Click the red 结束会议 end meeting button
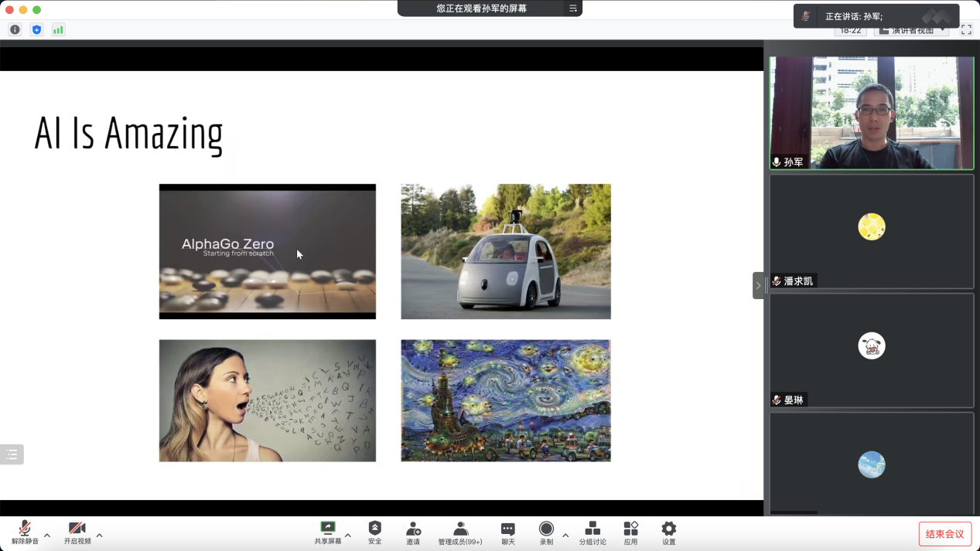 coord(945,534)
